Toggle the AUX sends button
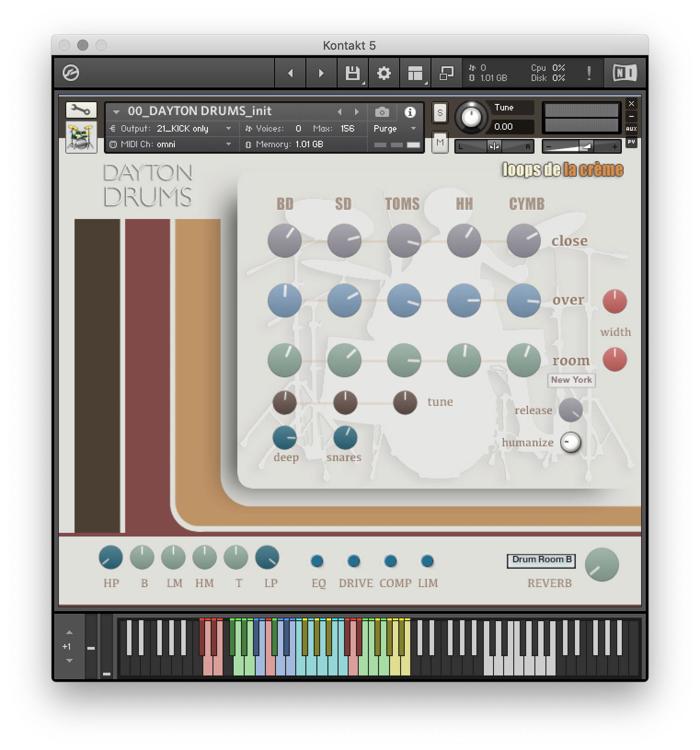 (631, 129)
